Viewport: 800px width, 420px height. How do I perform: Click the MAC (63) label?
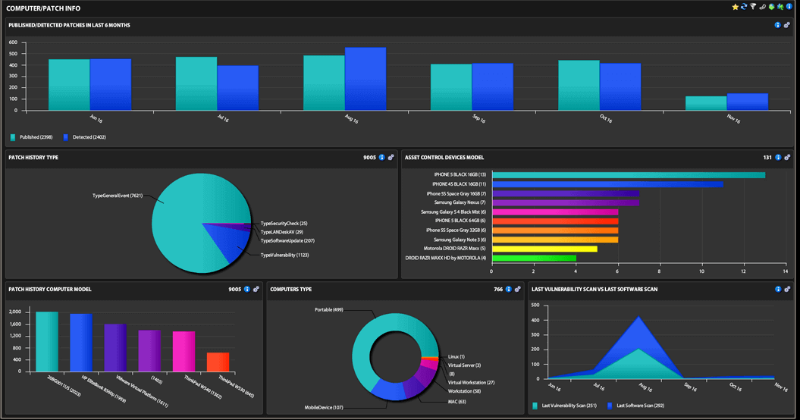(457, 402)
